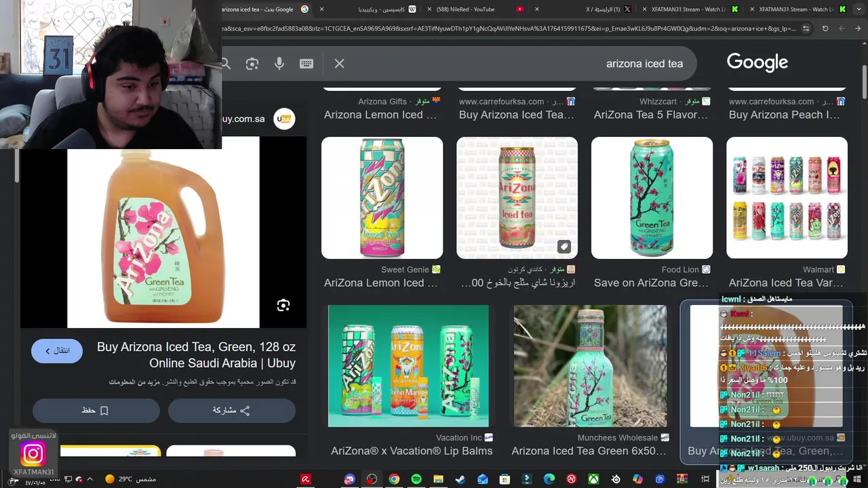The width and height of the screenshot is (868, 488).
Task: Search inside the jug image with the Lens icon
Action: 283,306
